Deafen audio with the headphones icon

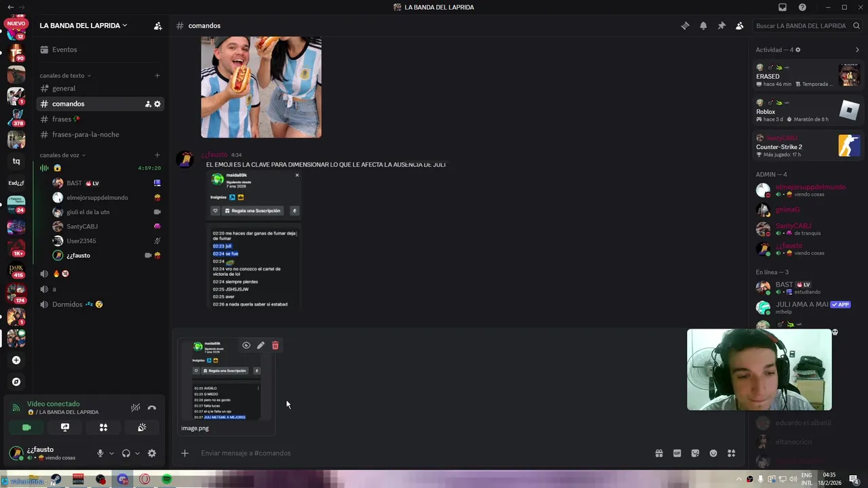click(126, 453)
